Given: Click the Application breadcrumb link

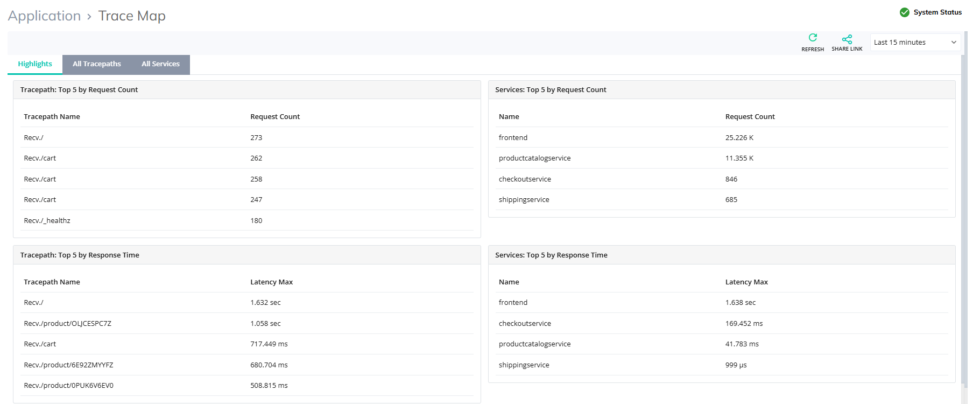Looking at the screenshot, I should coord(44,16).
